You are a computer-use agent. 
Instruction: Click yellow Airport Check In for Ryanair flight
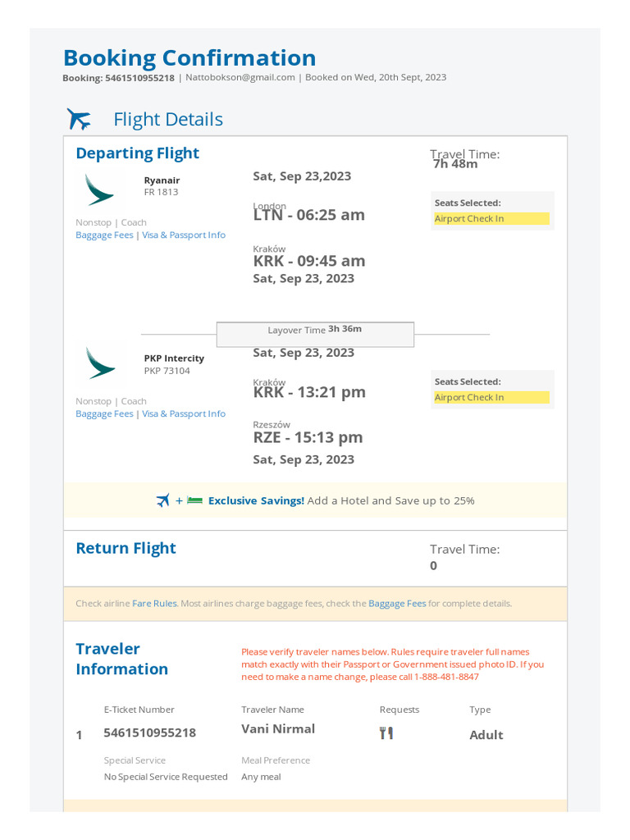pyautogui.click(x=491, y=219)
